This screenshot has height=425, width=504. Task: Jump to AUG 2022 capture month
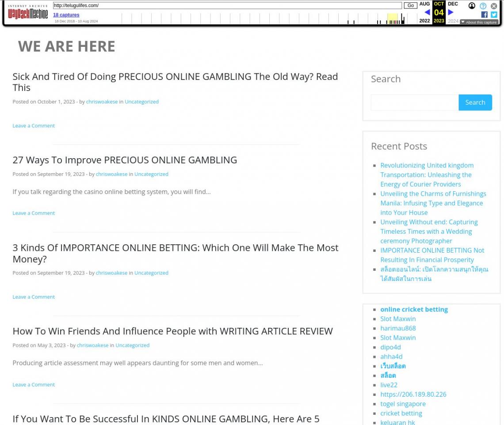tap(424, 4)
